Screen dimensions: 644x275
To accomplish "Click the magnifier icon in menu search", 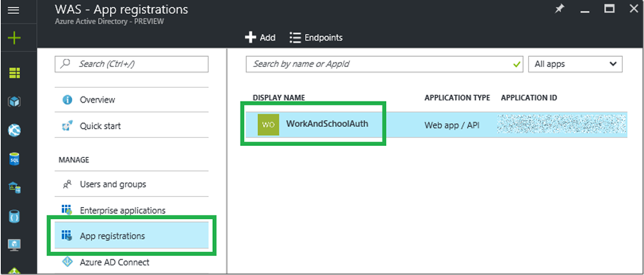I will pos(66,63).
